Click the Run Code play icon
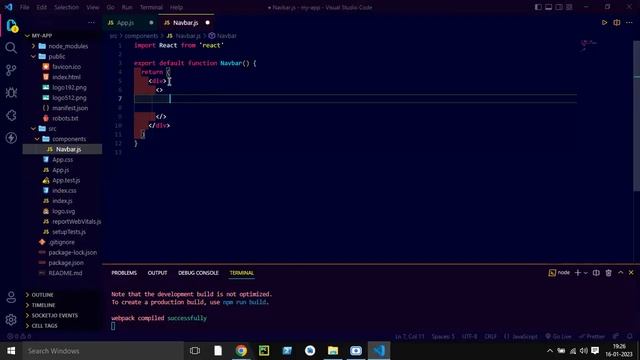 (604, 22)
